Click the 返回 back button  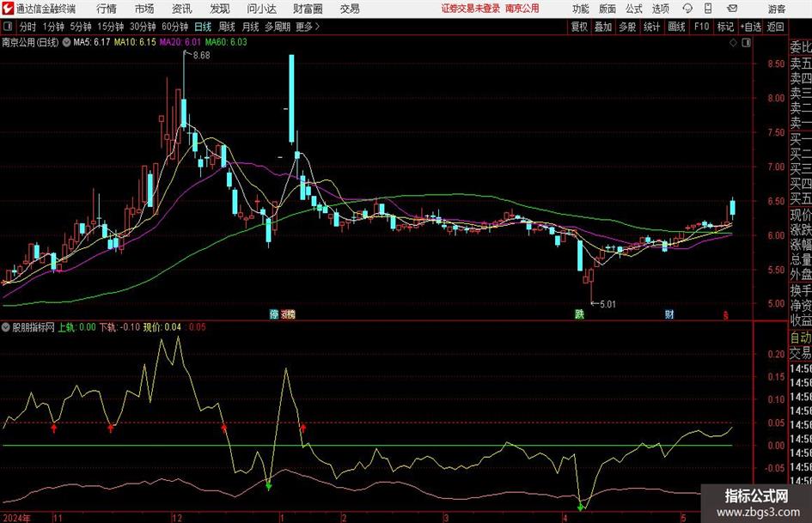[x=775, y=27]
